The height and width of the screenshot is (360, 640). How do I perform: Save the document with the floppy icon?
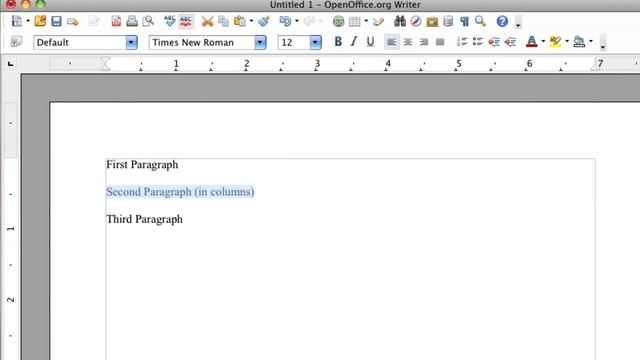56,21
